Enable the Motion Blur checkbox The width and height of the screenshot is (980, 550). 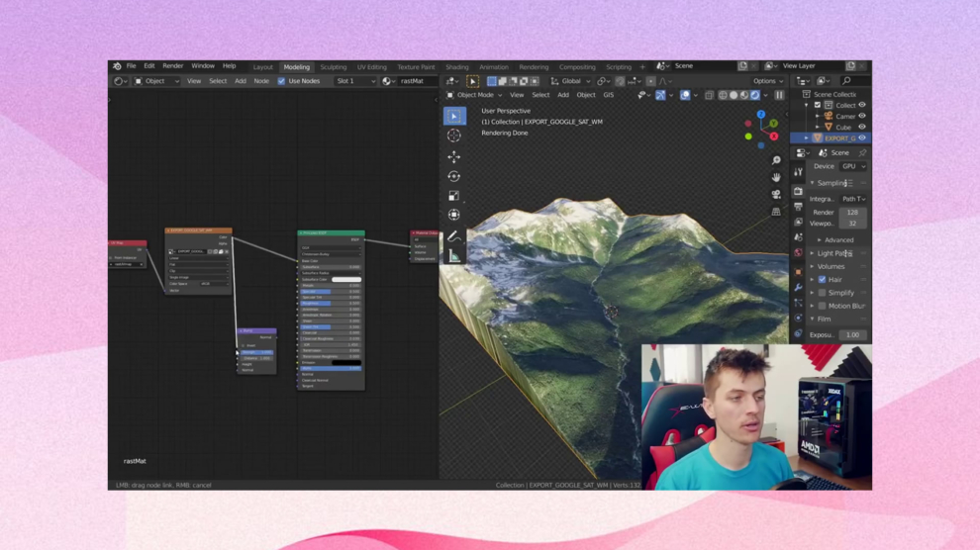point(822,306)
